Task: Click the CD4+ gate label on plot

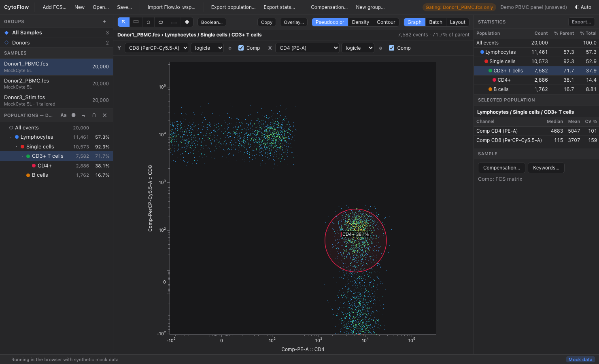Action: tap(356, 234)
